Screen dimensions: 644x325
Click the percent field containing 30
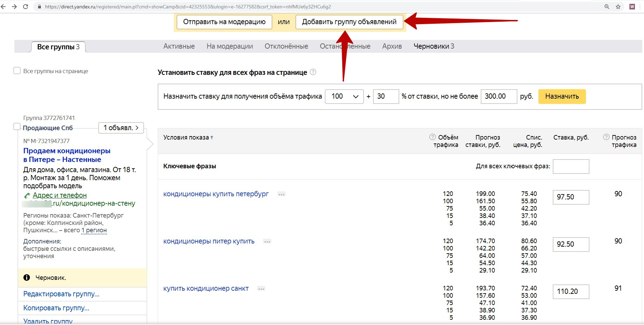386,97
